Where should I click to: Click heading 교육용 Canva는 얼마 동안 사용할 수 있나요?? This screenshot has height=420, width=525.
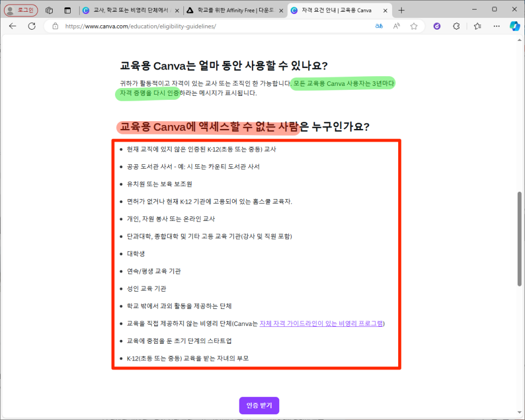pyautogui.click(x=224, y=66)
